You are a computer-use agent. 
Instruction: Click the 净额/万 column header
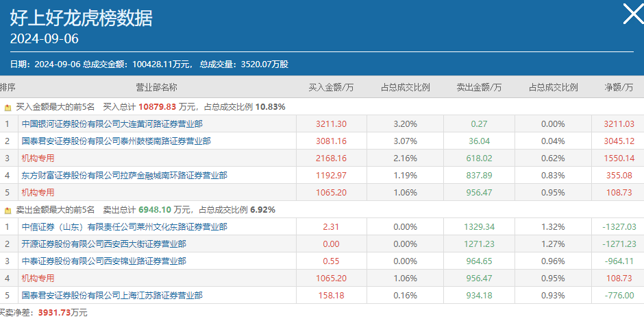pyautogui.click(x=619, y=87)
